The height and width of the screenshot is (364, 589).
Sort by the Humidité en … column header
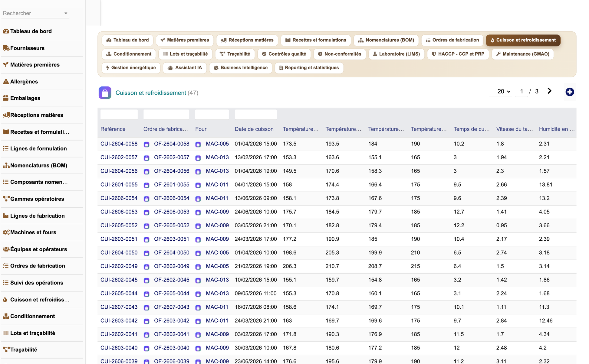[x=557, y=129]
